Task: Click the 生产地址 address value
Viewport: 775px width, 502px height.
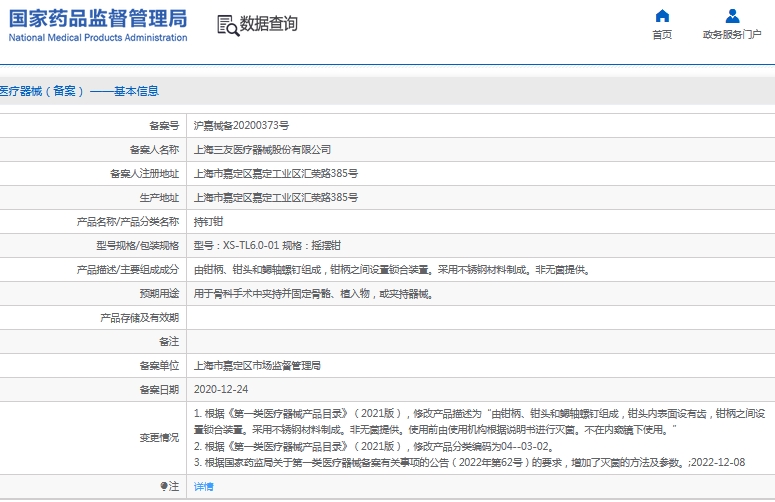Action: 276,198
